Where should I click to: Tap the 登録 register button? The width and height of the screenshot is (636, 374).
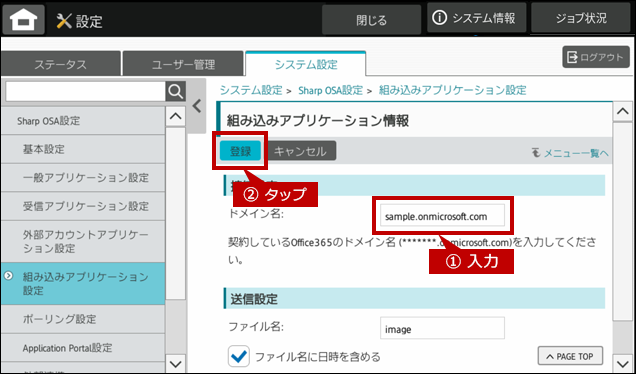point(241,151)
